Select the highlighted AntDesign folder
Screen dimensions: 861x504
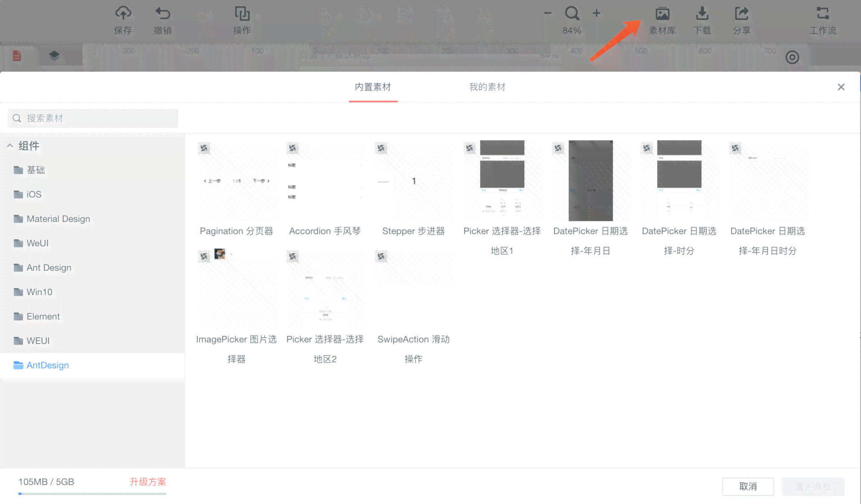point(92,365)
